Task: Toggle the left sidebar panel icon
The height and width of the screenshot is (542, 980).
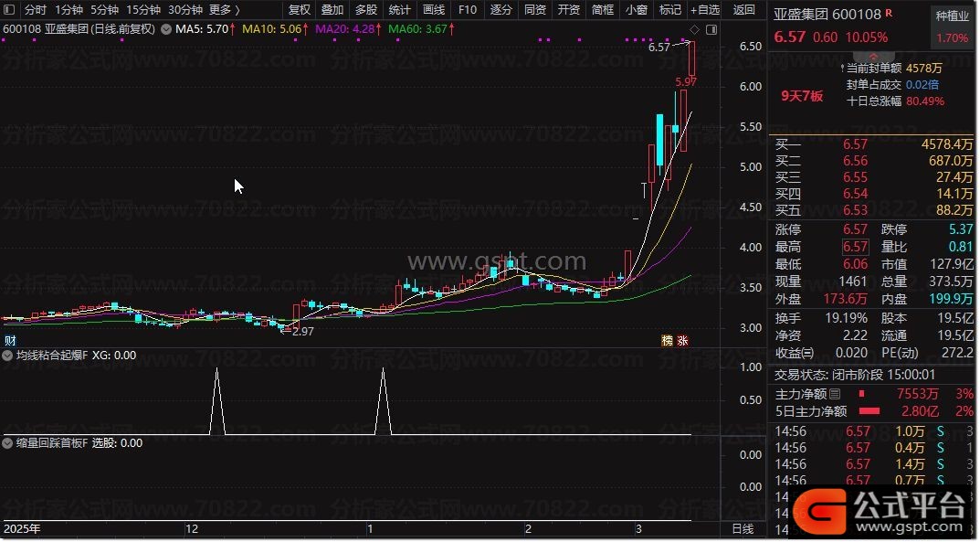Action: tap(10, 10)
